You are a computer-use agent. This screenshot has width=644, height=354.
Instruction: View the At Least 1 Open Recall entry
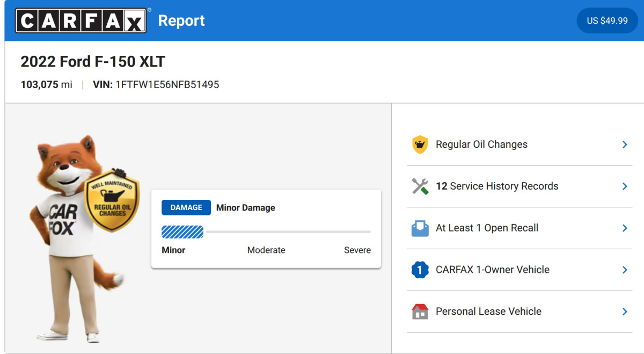click(519, 228)
